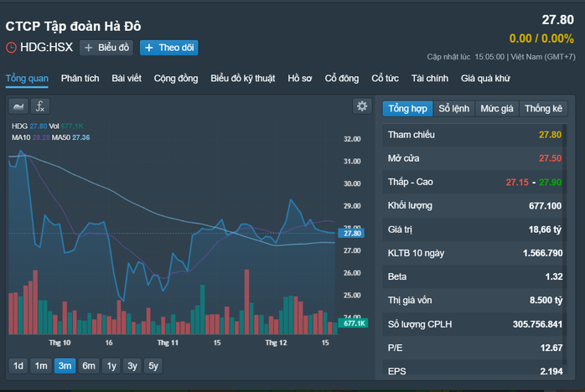Viewport: 585px width, 392px height.
Task: Set chart range to 3m
Action: (x=65, y=366)
